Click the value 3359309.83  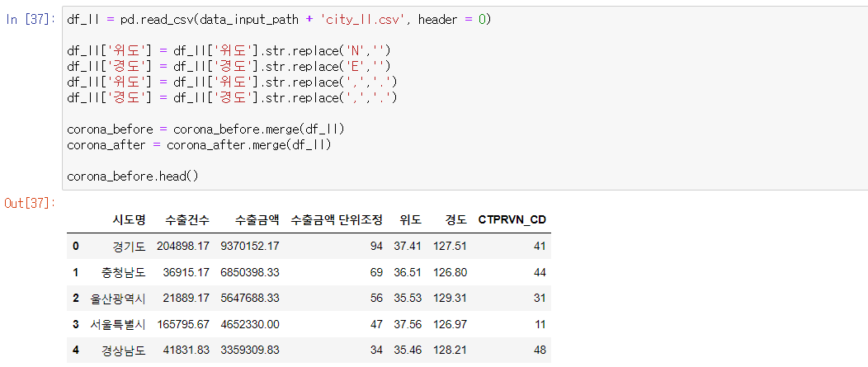[250, 351]
